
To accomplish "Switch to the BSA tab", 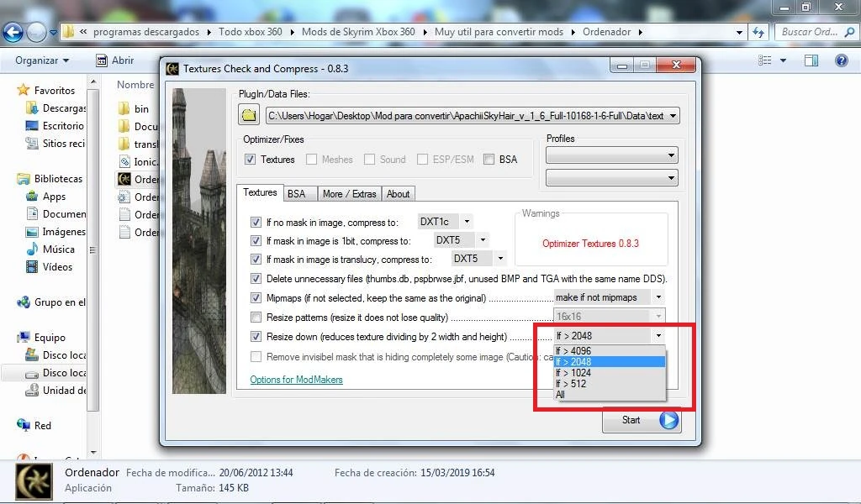I will tap(300, 193).
